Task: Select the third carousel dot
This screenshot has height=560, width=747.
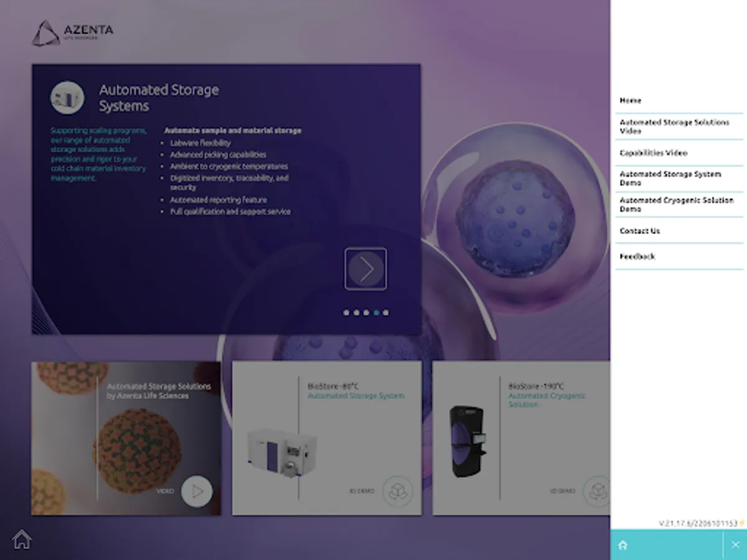Action: coord(366,313)
